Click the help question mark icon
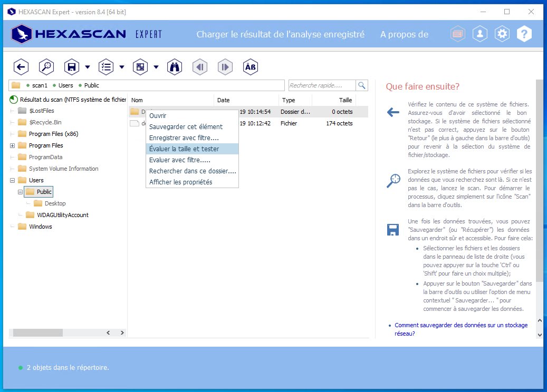 point(524,34)
